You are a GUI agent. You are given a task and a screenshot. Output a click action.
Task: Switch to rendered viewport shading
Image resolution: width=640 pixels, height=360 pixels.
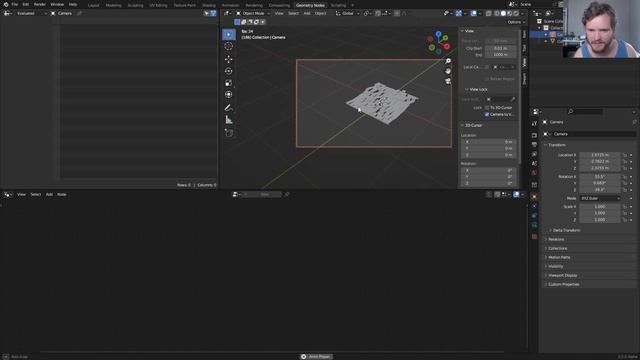[516, 13]
